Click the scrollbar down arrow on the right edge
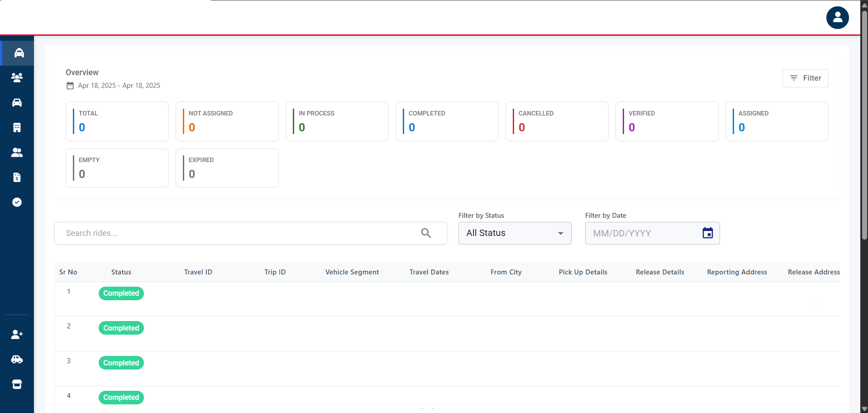The height and width of the screenshot is (413, 868). (x=863, y=408)
